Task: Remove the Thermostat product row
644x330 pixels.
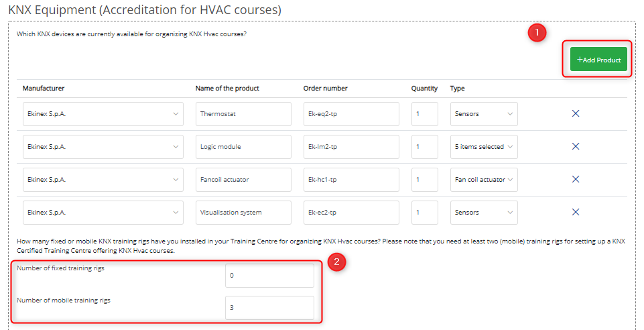Action: tap(575, 113)
